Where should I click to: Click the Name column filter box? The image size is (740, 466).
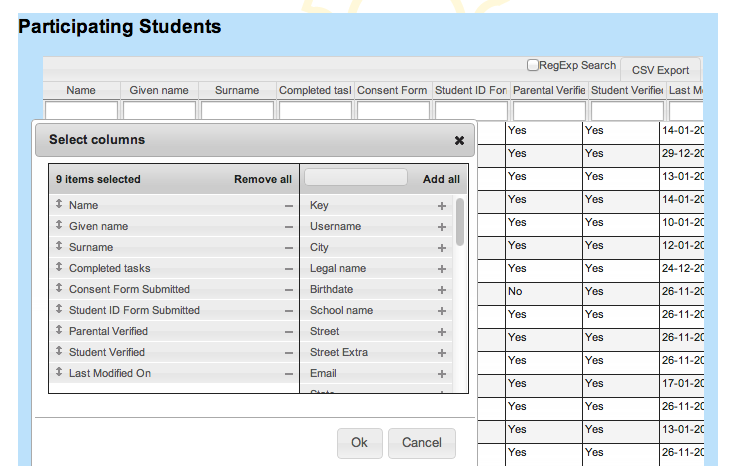(81, 110)
